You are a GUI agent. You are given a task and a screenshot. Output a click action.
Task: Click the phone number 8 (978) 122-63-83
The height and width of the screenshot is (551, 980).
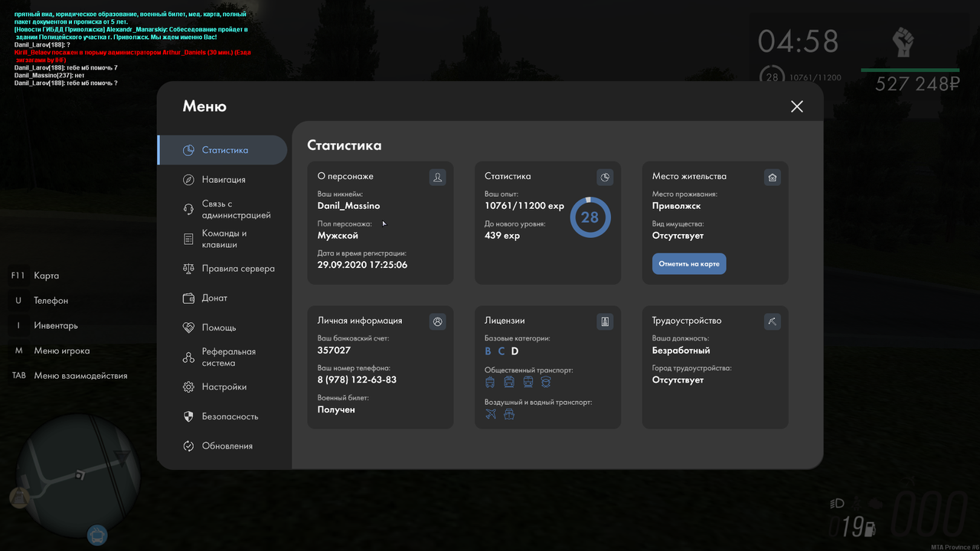point(357,380)
